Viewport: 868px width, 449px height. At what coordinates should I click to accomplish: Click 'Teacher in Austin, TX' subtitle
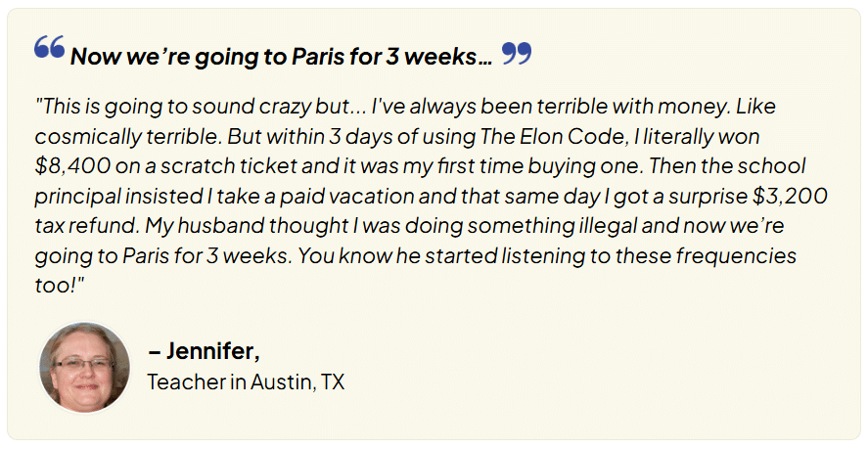246,382
